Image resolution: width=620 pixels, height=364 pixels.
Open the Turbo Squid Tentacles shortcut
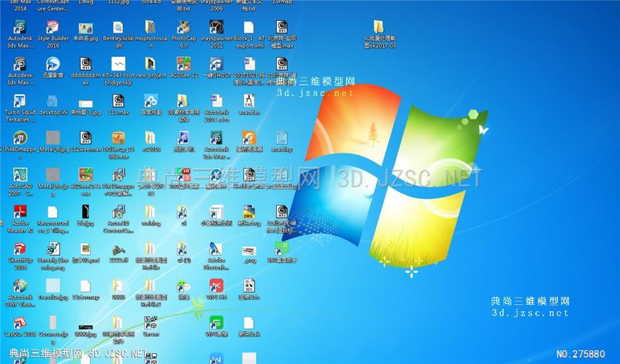[20, 101]
